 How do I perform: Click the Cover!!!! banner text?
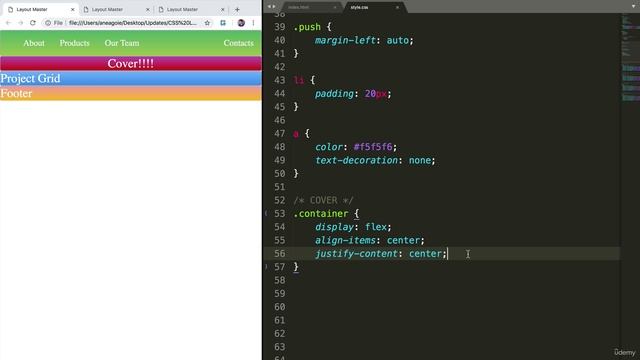[x=131, y=63]
